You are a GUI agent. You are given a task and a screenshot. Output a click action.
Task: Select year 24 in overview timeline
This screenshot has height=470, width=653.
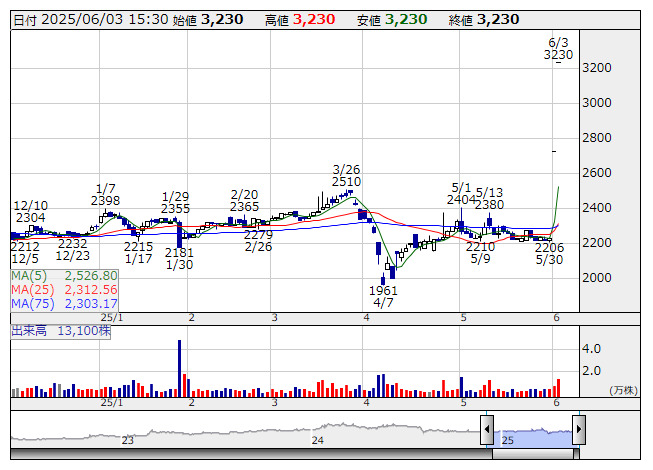pos(317,440)
